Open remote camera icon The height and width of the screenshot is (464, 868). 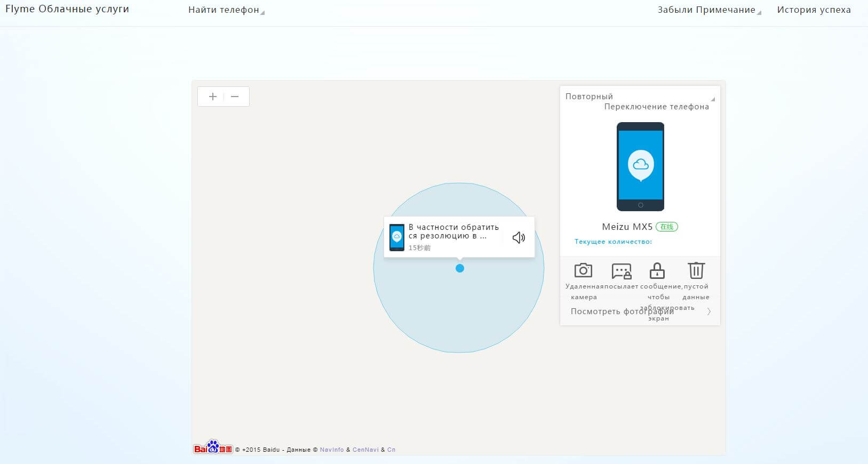[x=583, y=270]
